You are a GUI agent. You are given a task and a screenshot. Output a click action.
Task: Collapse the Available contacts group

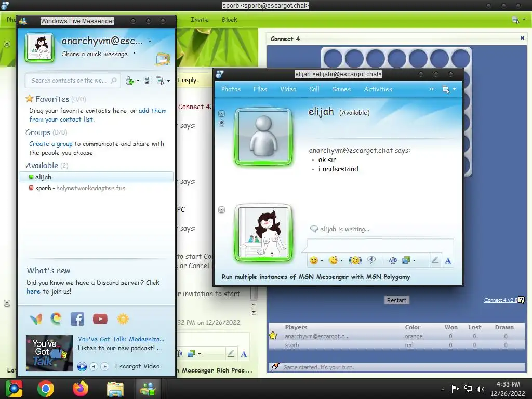42,166
